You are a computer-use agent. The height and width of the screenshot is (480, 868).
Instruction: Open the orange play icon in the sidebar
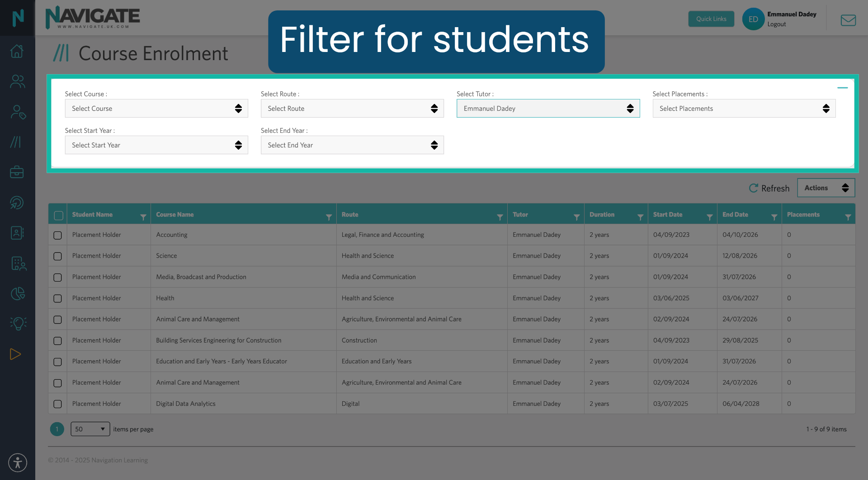(x=16, y=354)
